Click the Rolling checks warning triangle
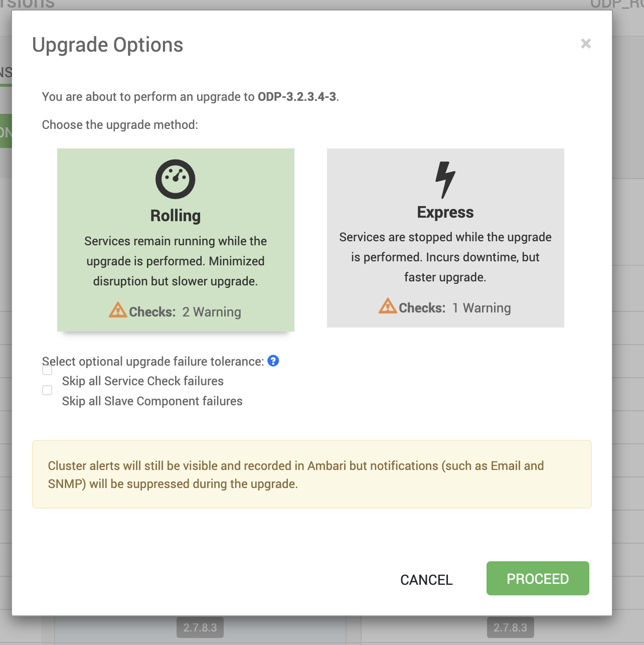Viewport: 644px width, 645px height. point(118,310)
